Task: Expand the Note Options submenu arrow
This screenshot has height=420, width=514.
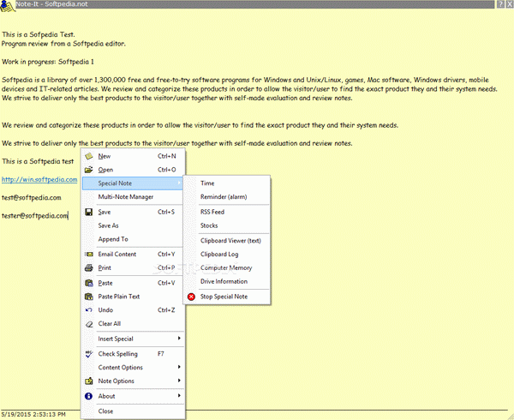Action: tap(179, 381)
